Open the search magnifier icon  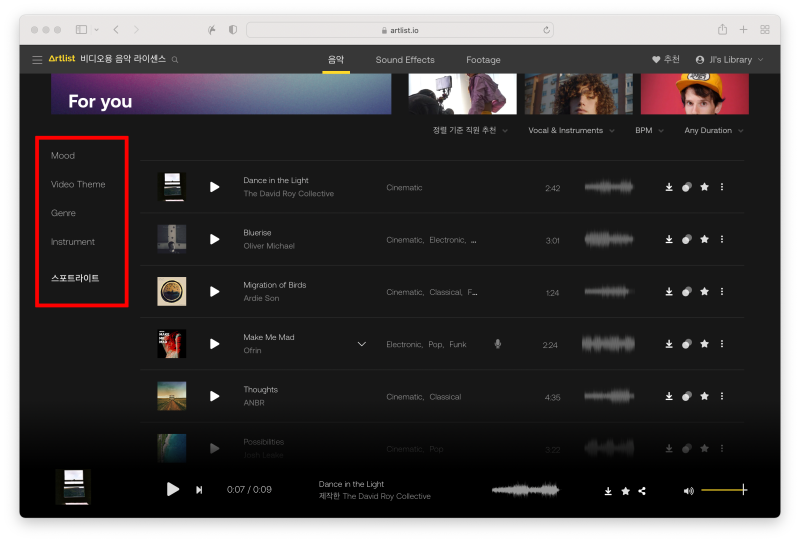[x=175, y=60]
